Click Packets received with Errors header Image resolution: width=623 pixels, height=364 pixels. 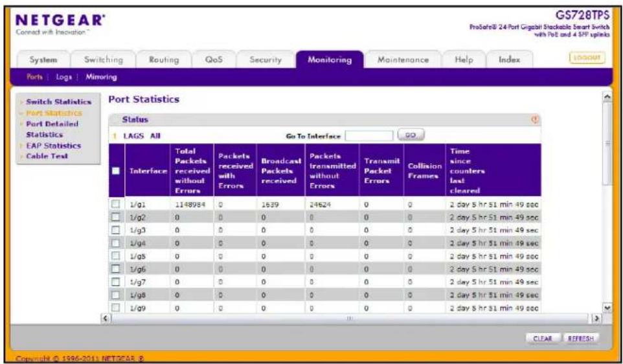pyautogui.click(x=235, y=171)
